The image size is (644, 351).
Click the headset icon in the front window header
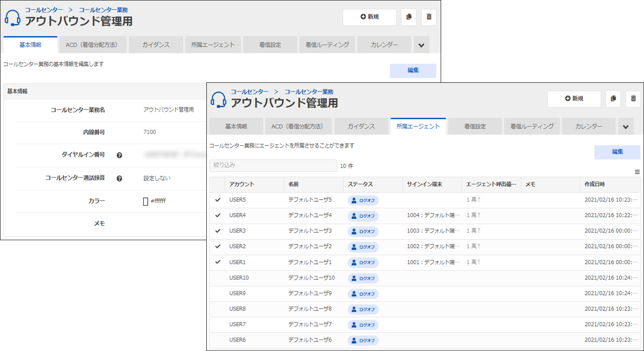tap(218, 100)
